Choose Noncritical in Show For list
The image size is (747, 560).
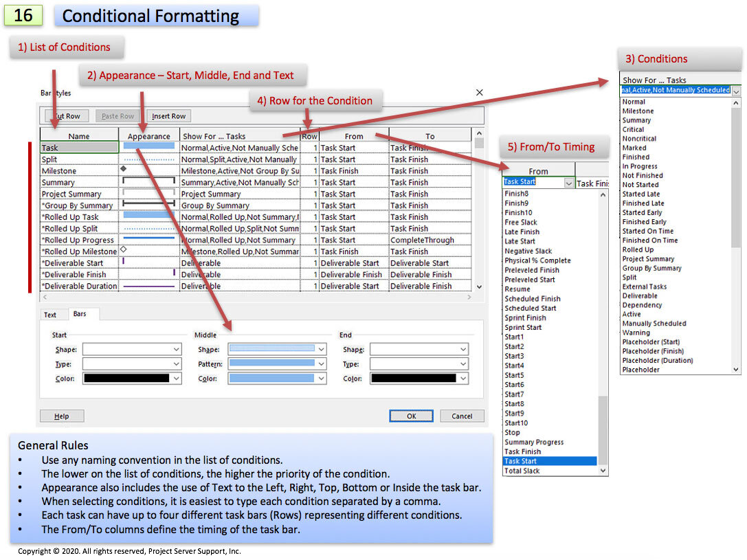pyautogui.click(x=639, y=139)
